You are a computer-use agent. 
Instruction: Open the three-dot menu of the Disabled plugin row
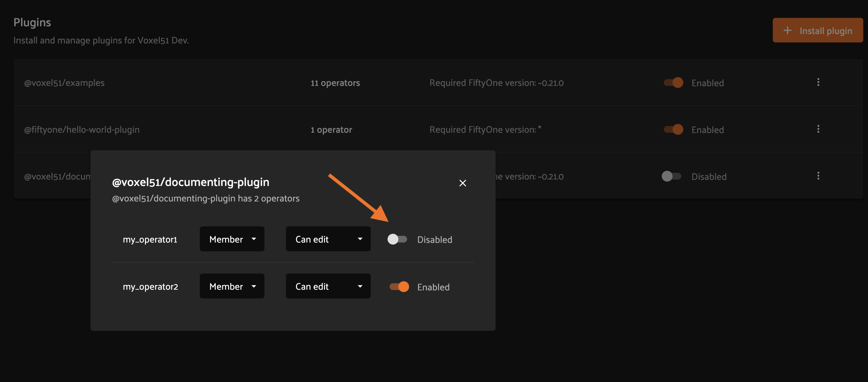(x=818, y=176)
